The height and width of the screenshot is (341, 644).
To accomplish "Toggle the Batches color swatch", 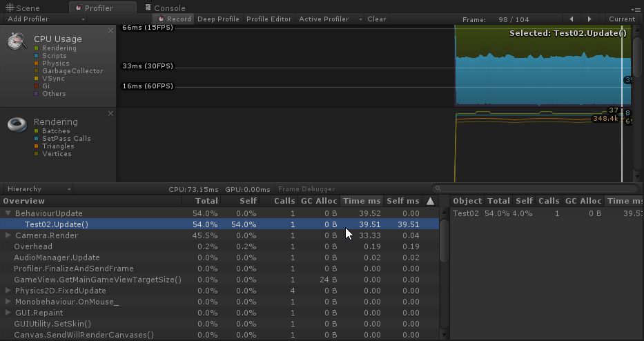I will (37, 131).
